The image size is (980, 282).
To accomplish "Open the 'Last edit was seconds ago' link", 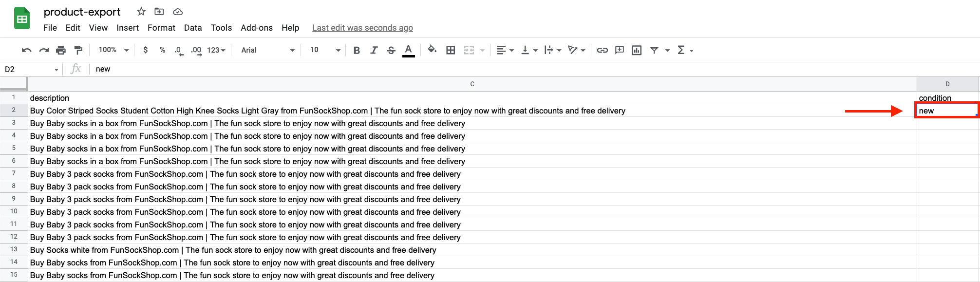I will point(362,28).
